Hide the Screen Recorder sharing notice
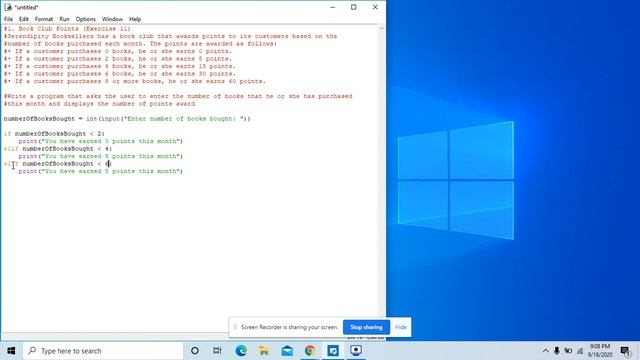The width and height of the screenshot is (640, 360). tap(400, 327)
